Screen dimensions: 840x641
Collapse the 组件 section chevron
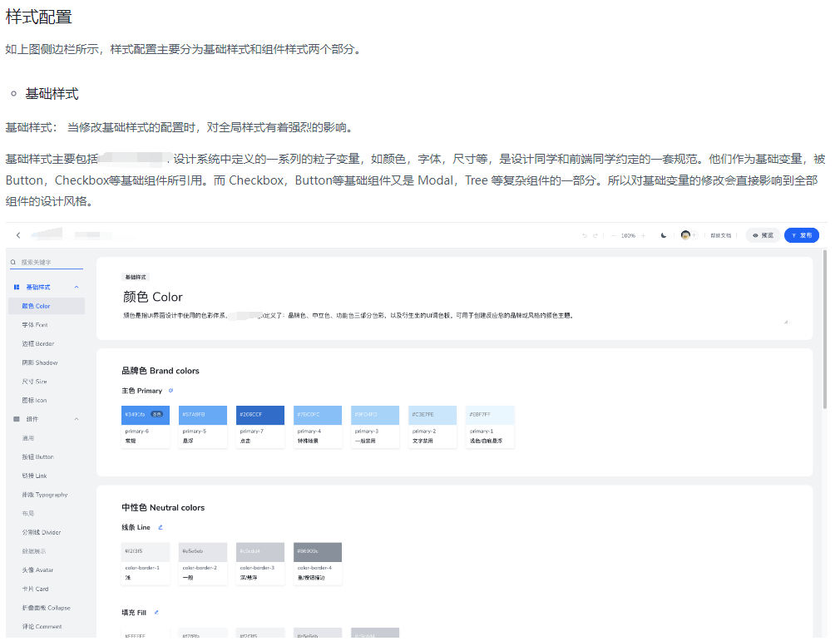(x=77, y=419)
